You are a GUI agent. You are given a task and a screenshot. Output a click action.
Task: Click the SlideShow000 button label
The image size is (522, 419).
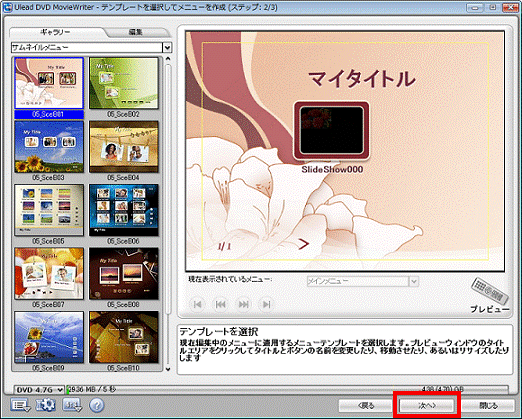(332, 169)
